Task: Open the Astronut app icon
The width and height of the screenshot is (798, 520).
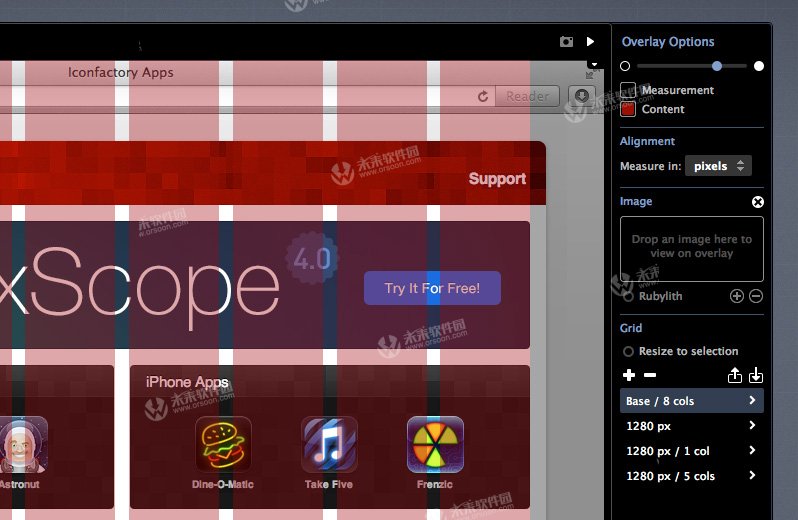Action: click(21, 444)
